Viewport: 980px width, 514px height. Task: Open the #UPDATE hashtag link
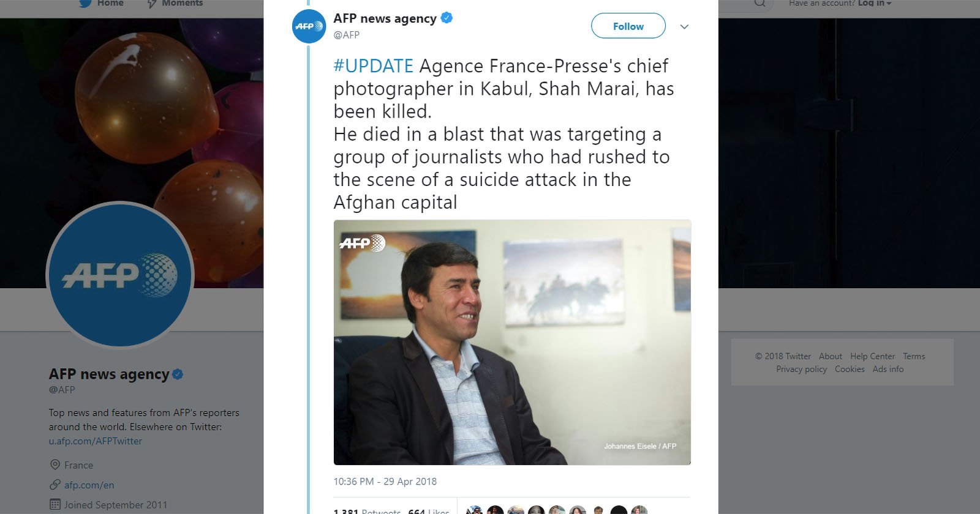pyautogui.click(x=374, y=66)
